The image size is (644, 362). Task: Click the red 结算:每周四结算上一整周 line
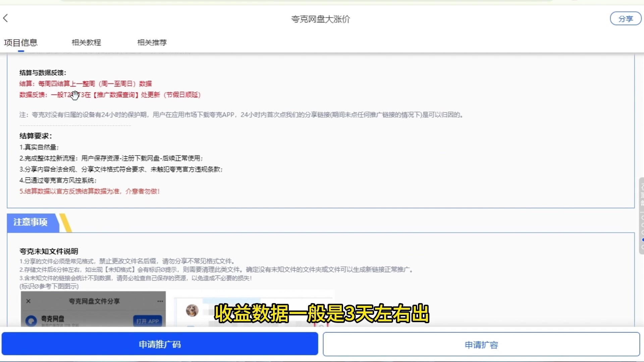[x=86, y=83]
